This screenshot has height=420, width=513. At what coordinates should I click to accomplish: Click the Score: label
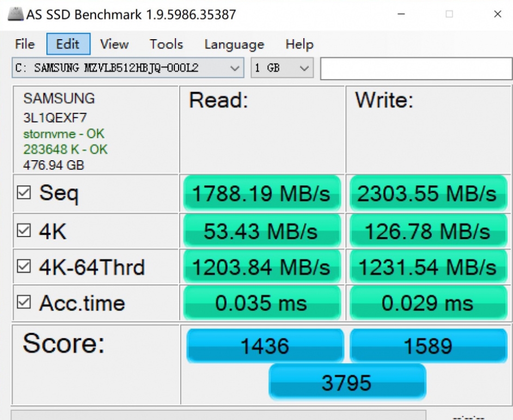64,343
